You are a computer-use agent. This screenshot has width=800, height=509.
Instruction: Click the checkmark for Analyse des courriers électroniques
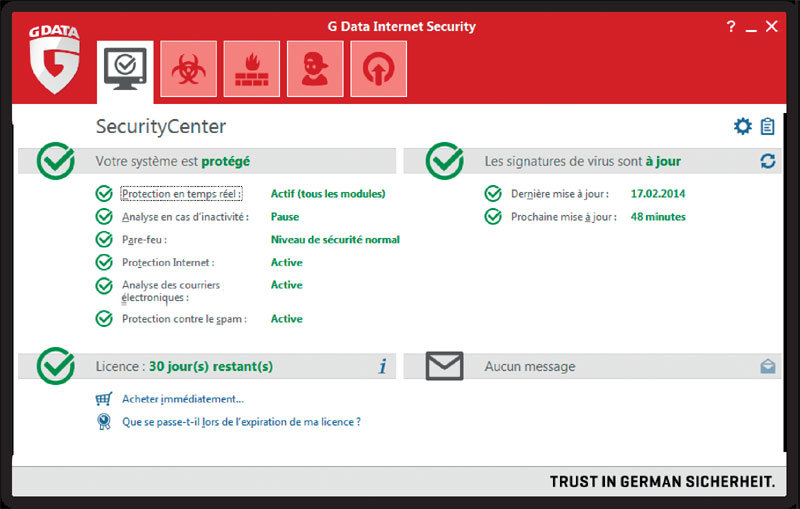(104, 286)
